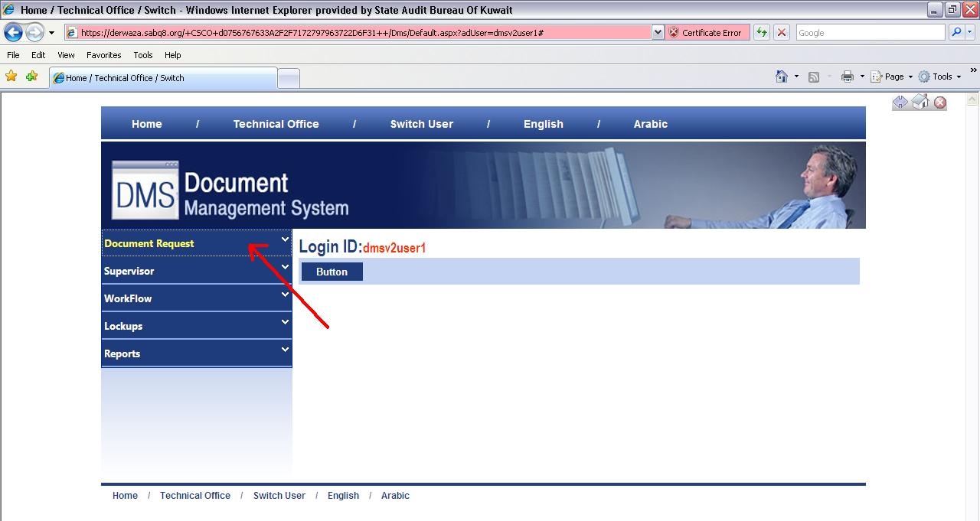
Task: Click the floating toolbar red close icon
Action: pos(940,103)
